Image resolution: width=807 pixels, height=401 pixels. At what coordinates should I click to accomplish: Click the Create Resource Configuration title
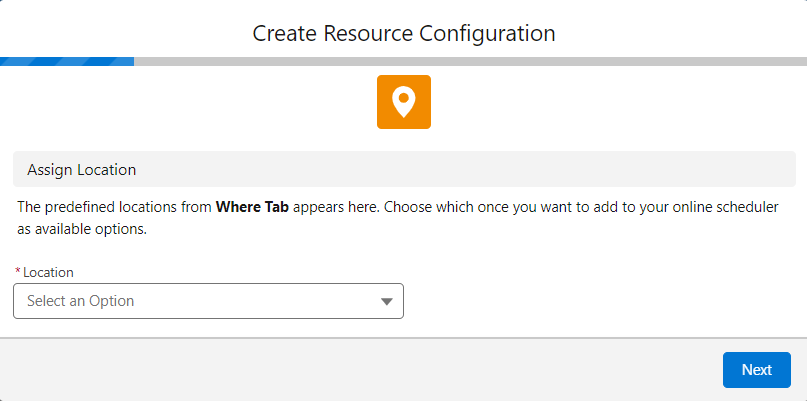[403, 33]
